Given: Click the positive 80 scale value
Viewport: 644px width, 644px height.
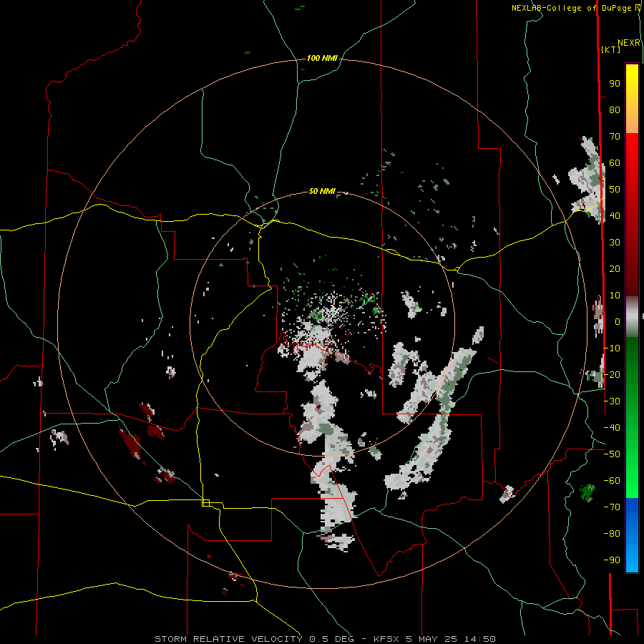Looking at the screenshot, I should click(x=615, y=110).
